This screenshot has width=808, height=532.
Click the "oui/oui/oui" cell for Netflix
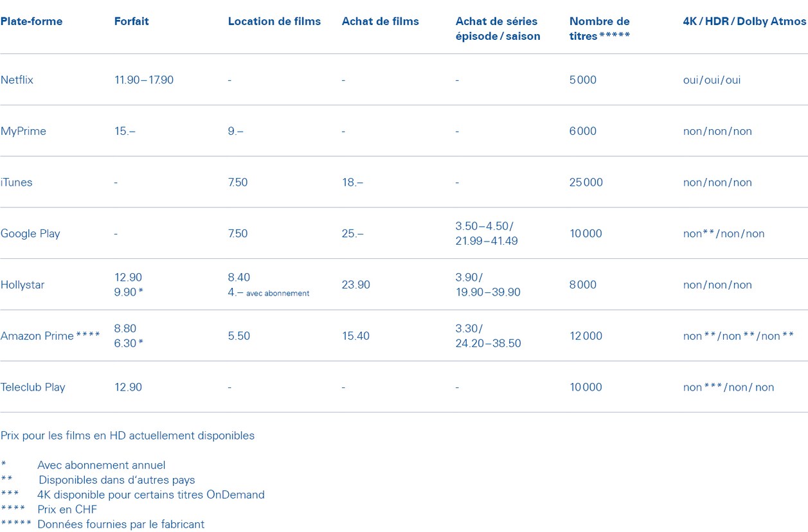(x=712, y=80)
